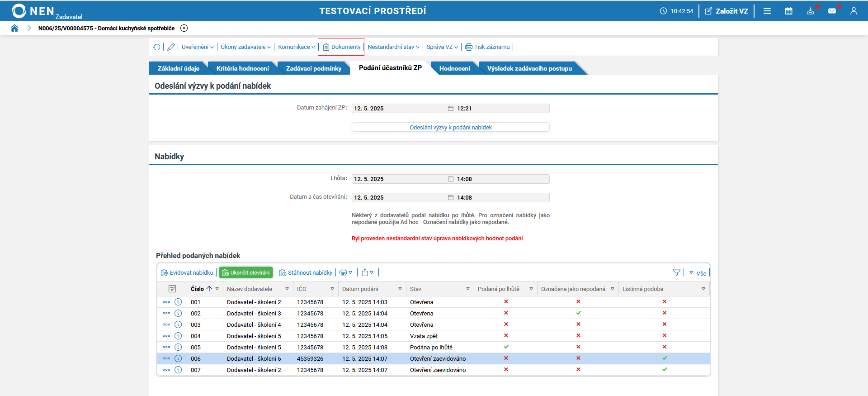The height and width of the screenshot is (396, 868).
Task: Click the home icon in breadcrumb
Action: tap(14, 28)
